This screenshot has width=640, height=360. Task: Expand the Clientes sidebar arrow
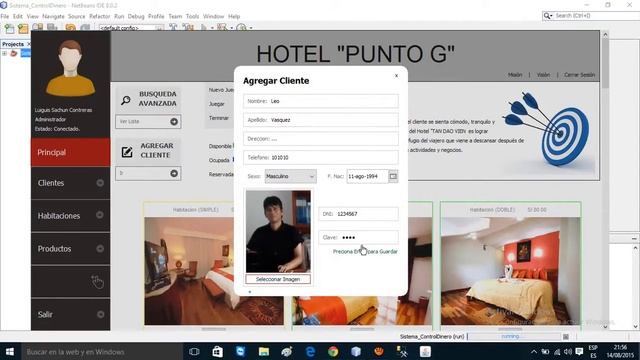100,183
